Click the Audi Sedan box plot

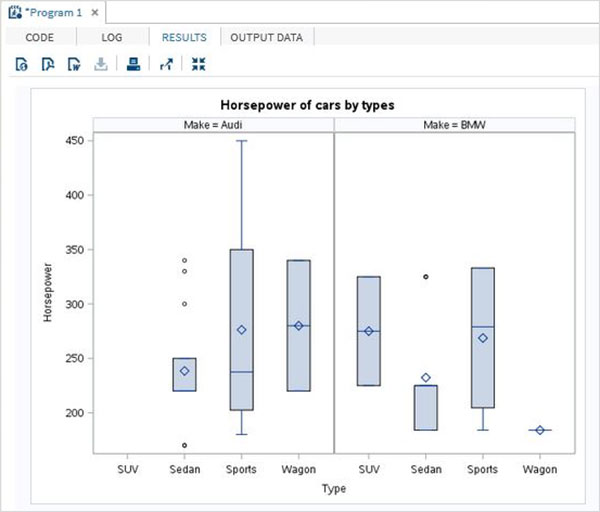[184, 375]
